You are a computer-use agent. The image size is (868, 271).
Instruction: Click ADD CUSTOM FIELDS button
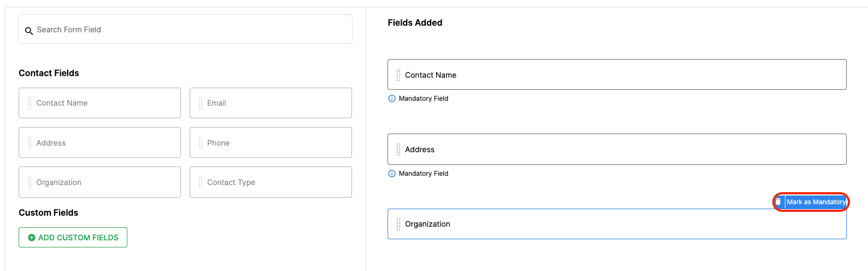click(73, 238)
